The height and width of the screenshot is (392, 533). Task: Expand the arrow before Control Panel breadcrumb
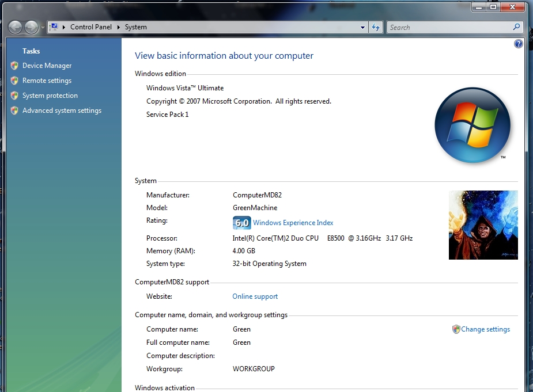(x=63, y=27)
